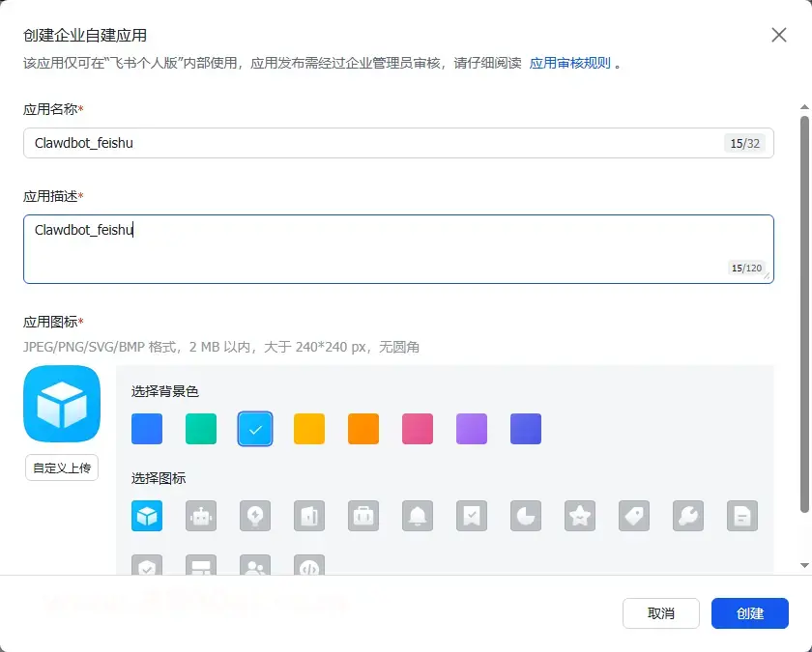Select the yellow background color
The image size is (812, 652).
[309, 429]
